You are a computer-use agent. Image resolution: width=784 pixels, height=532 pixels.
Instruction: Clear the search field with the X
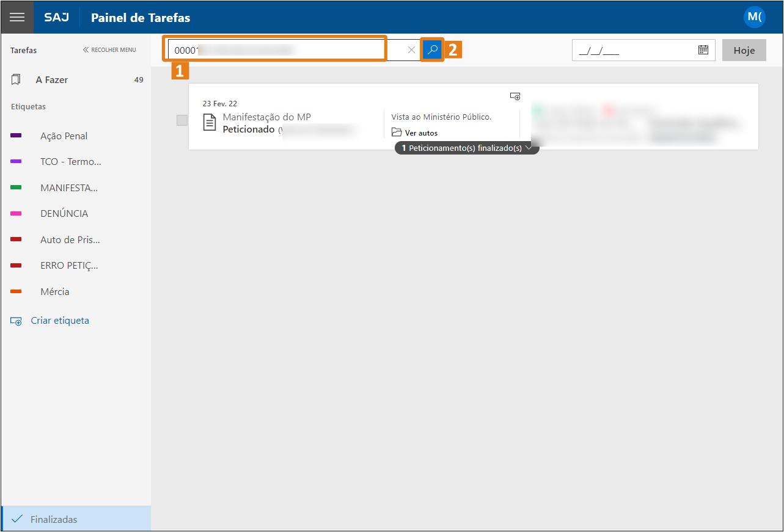(x=411, y=50)
